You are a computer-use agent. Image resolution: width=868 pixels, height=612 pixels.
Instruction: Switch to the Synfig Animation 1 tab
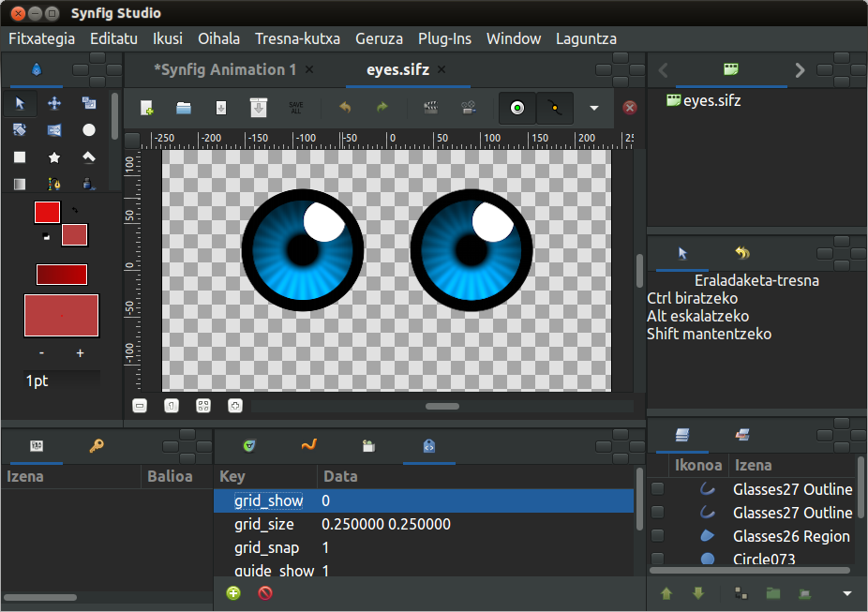pyautogui.click(x=225, y=69)
